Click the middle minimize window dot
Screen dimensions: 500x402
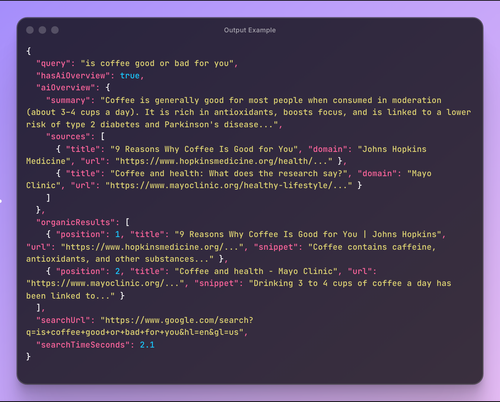42,30
